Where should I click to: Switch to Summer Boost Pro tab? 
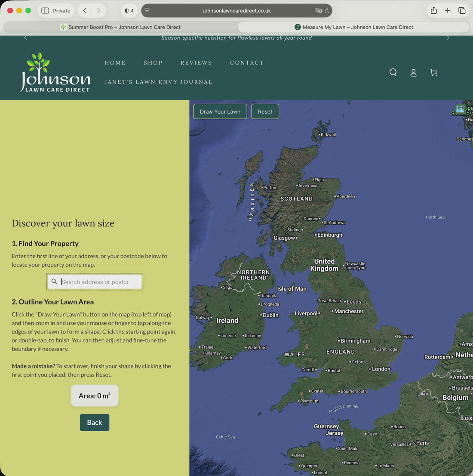pos(120,27)
